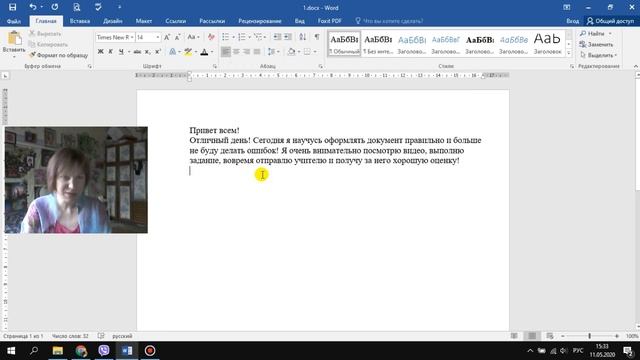640x360 pixels.
Task: Click the word count in the status bar
Action: coord(70,336)
